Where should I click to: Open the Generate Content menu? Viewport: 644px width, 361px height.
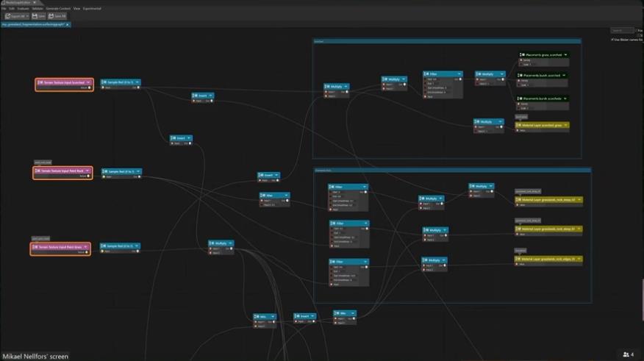point(58,9)
